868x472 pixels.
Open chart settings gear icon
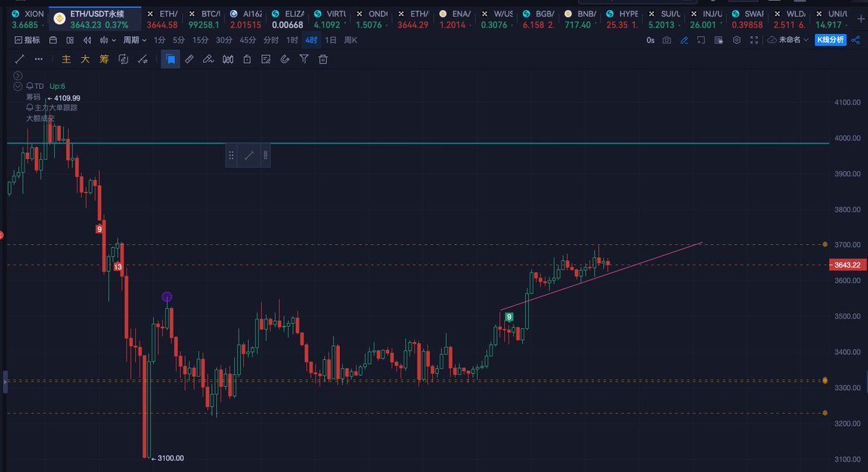[736, 40]
